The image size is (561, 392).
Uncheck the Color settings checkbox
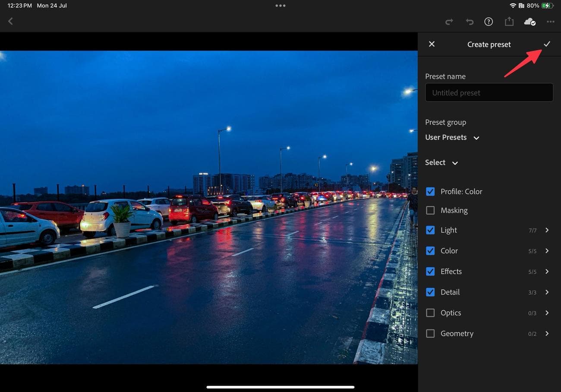tap(430, 251)
